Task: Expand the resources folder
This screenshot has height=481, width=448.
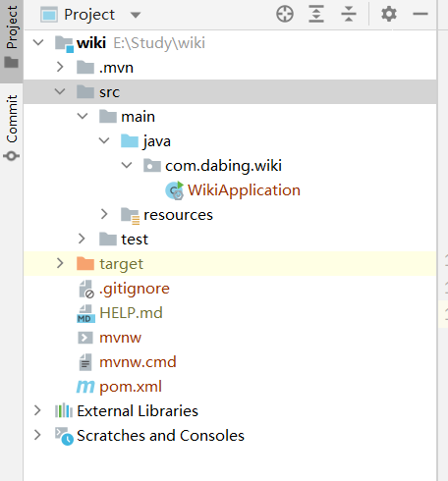Action: [x=104, y=214]
